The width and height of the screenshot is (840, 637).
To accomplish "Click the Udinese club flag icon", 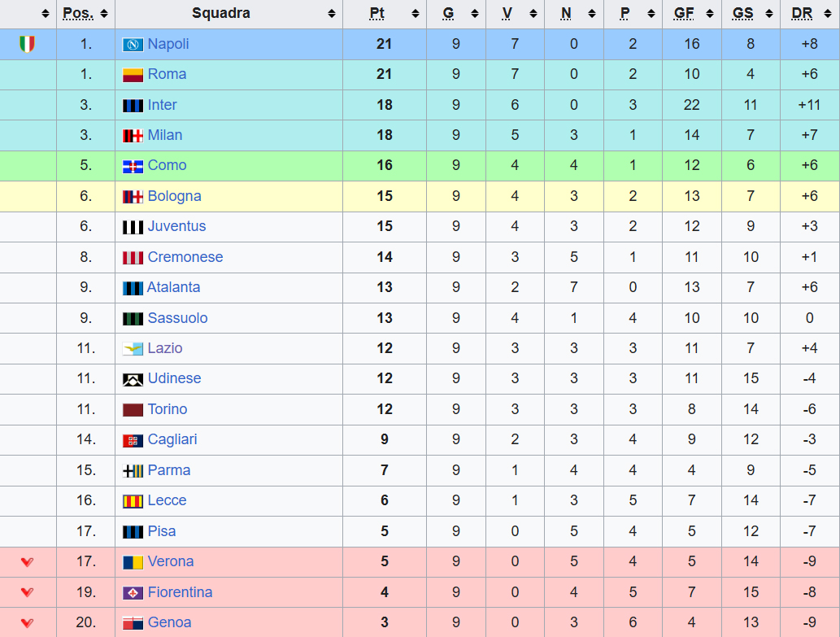I will [x=133, y=379].
